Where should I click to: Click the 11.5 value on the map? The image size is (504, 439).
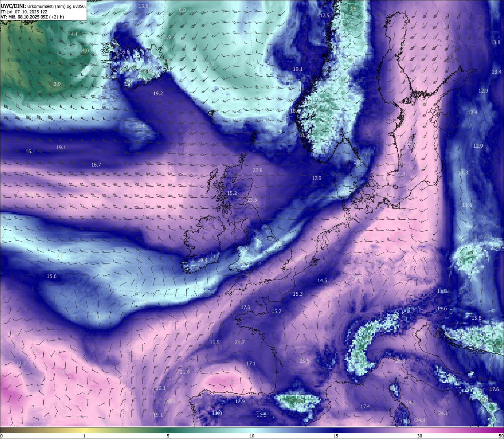[x=261, y=415]
